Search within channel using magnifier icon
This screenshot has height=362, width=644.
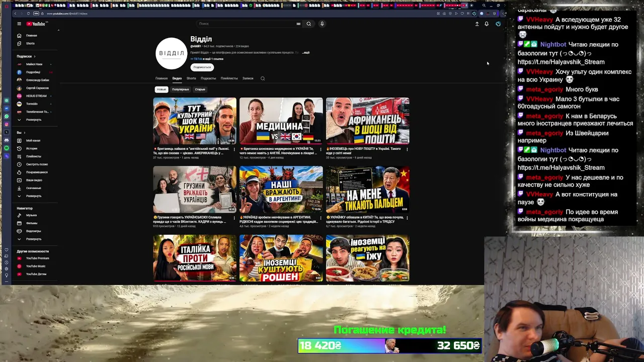pos(263,78)
